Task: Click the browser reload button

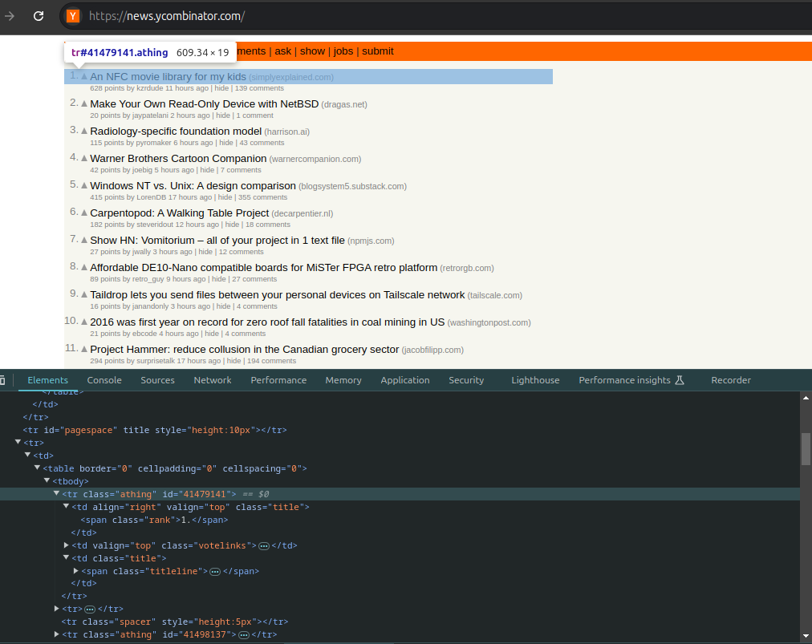Action: (39, 16)
